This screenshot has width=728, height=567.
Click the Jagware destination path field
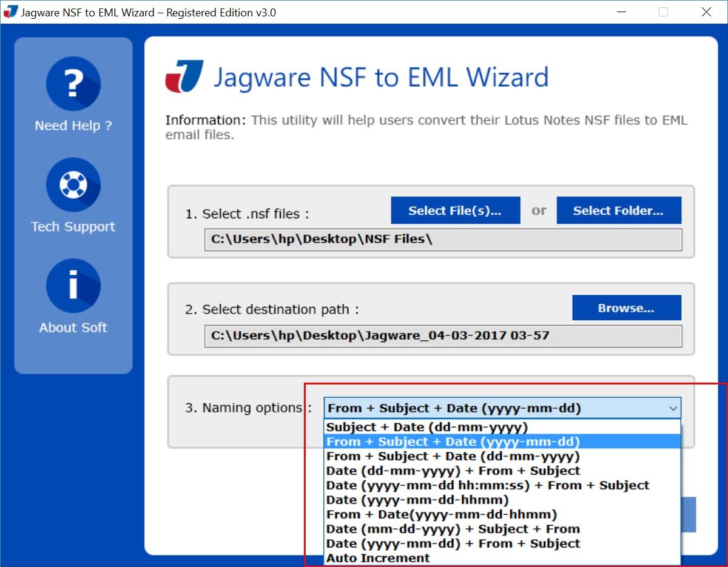443,335
